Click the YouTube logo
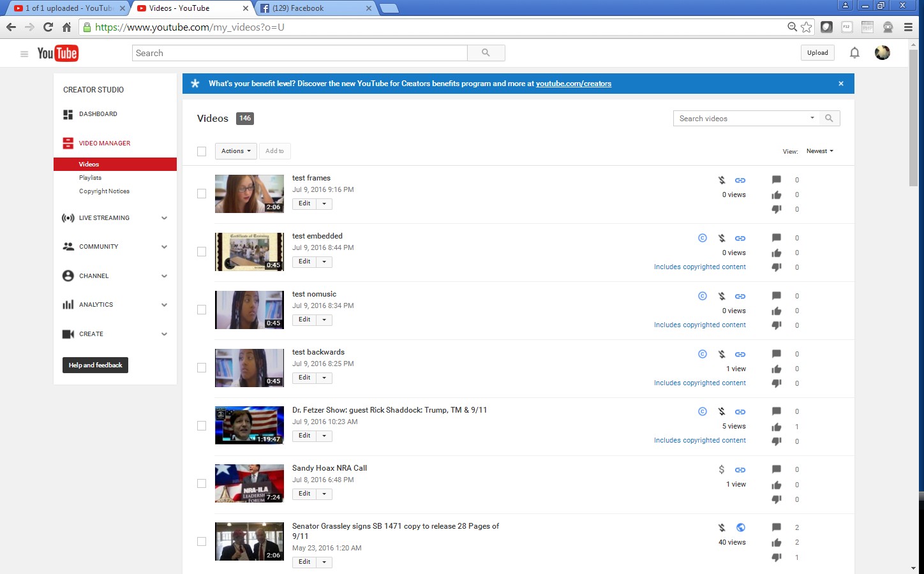 [x=57, y=54]
